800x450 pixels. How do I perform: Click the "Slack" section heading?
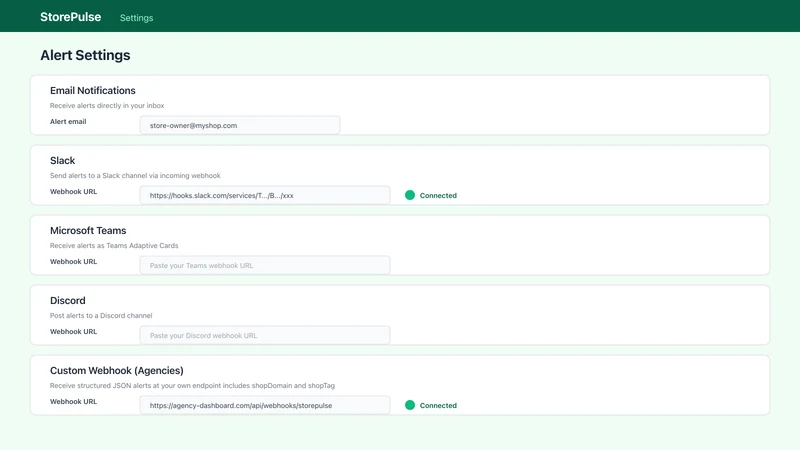point(62,160)
